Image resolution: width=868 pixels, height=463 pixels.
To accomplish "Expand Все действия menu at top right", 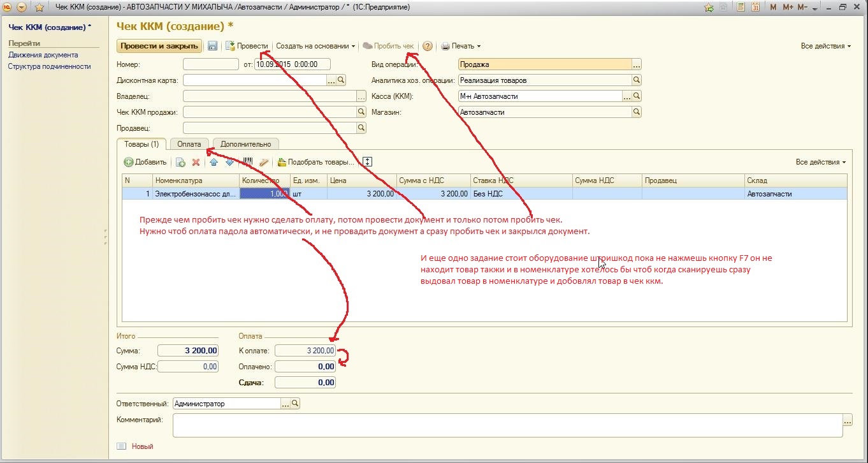I will pos(826,46).
